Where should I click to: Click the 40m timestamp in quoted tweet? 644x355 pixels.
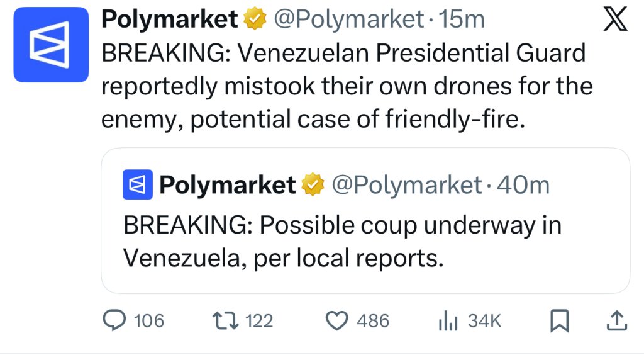523,185
